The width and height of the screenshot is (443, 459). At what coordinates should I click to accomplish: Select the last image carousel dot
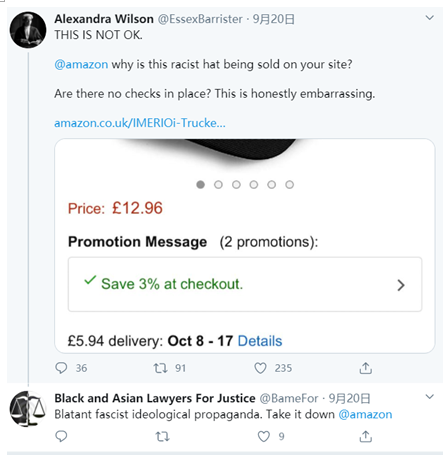coord(289,184)
